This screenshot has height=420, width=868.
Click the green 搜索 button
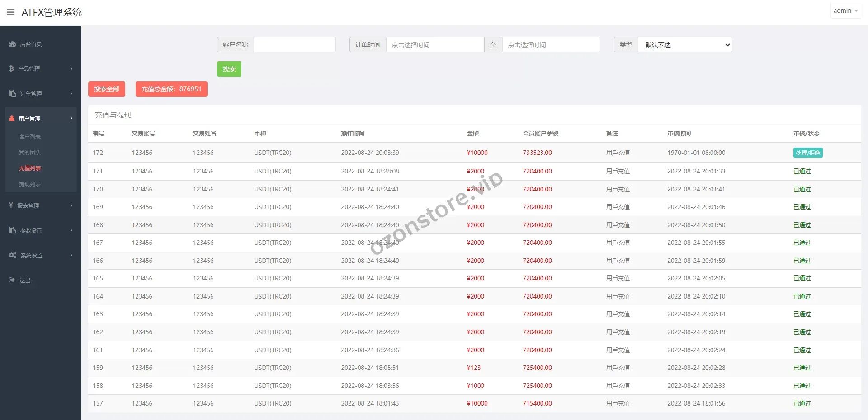pyautogui.click(x=229, y=69)
